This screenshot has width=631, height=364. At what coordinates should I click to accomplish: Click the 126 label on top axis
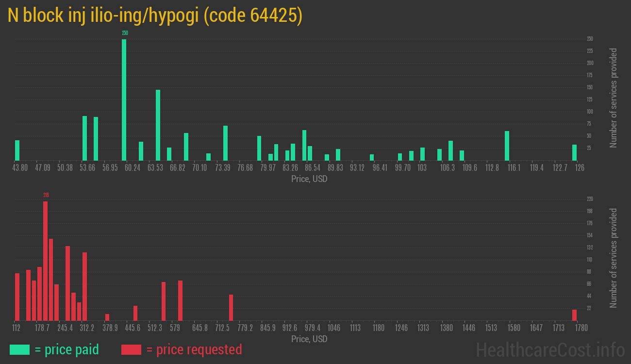click(x=580, y=167)
